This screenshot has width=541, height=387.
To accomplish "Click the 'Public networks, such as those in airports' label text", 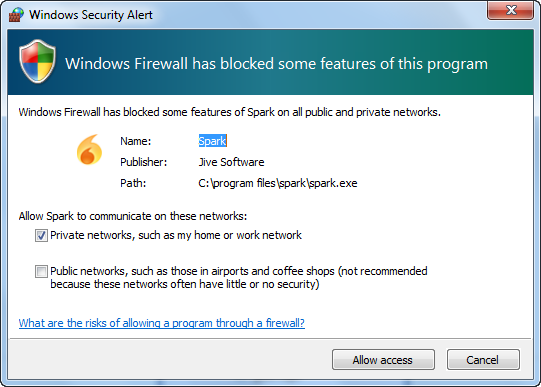I will click(239, 277).
